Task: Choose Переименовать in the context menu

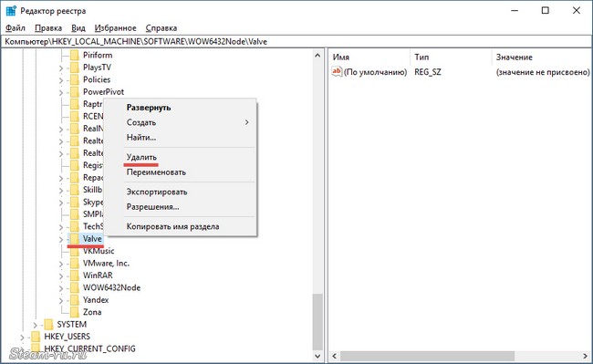Action: [x=181, y=172]
